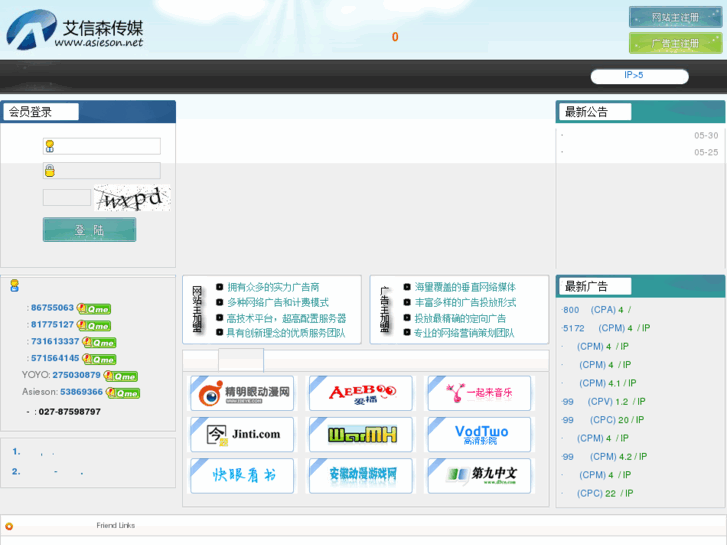Click 海量覆盖的垂直网络媒体 text
727x545 pixels.
[465, 287]
